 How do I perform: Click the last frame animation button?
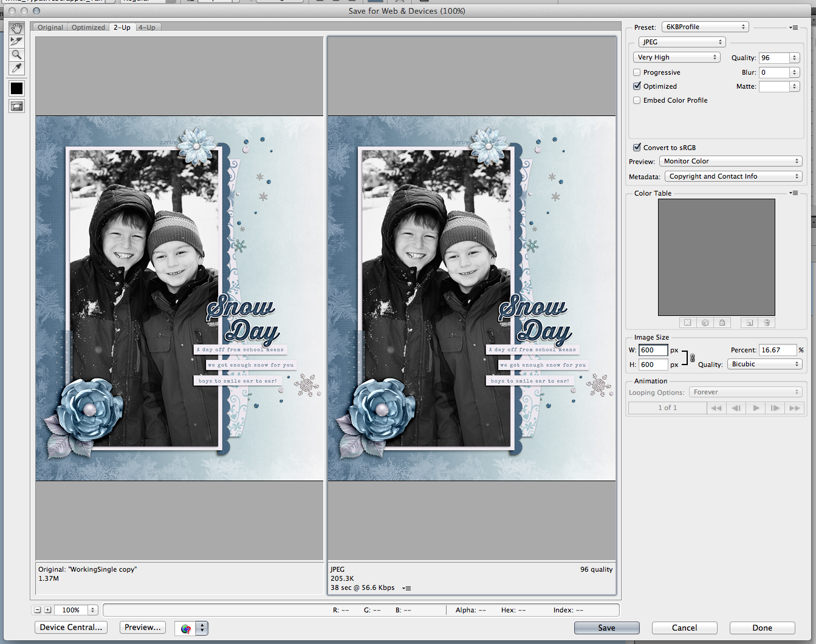(x=795, y=408)
